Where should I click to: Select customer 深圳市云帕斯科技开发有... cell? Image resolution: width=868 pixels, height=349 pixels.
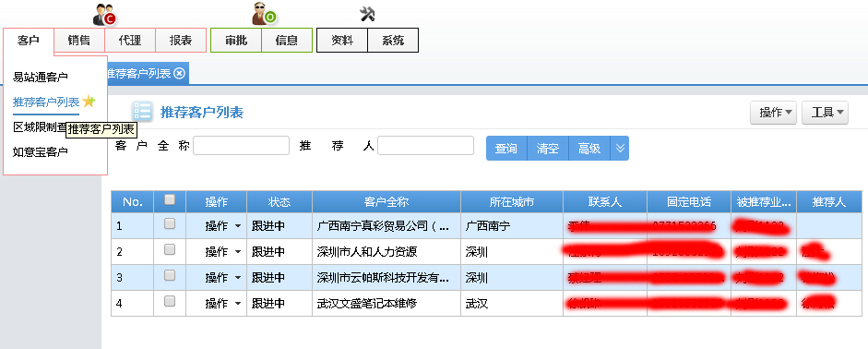pyautogui.click(x=386, y=278)
